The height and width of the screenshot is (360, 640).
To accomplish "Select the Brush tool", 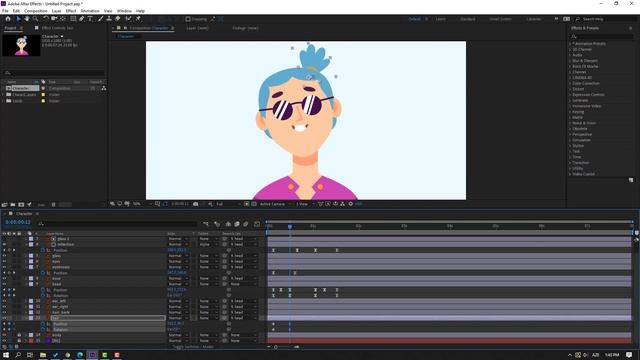I will click(x=100, y=19).
